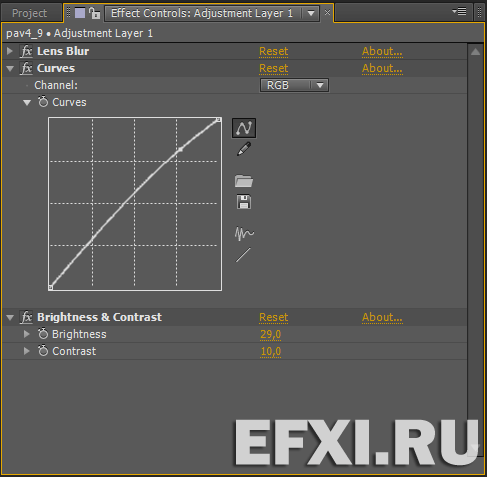487x477 pixels.
Task: Open About for Brightness & Contrast
Action: pyautogui.click(x=382, y=317)
